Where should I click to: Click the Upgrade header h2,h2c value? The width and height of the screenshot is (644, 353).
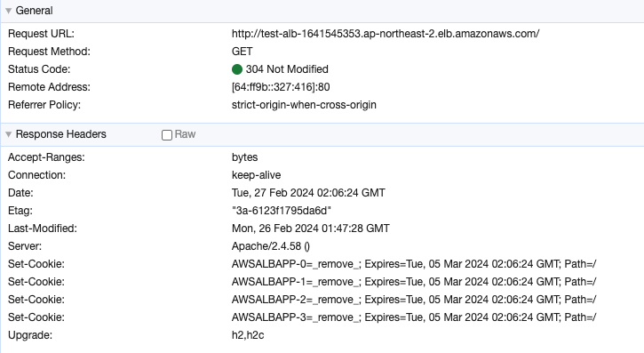pyautogui.click(x=248, y=335)
